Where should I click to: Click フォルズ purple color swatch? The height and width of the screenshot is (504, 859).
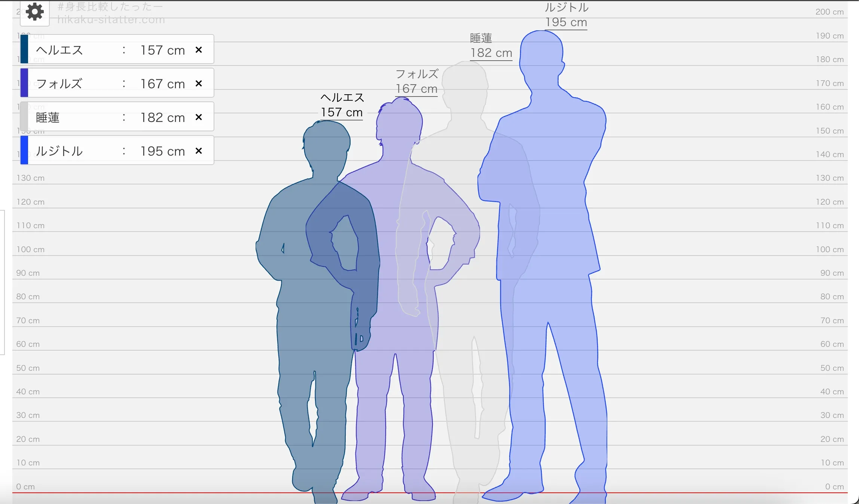coord(24,83)
